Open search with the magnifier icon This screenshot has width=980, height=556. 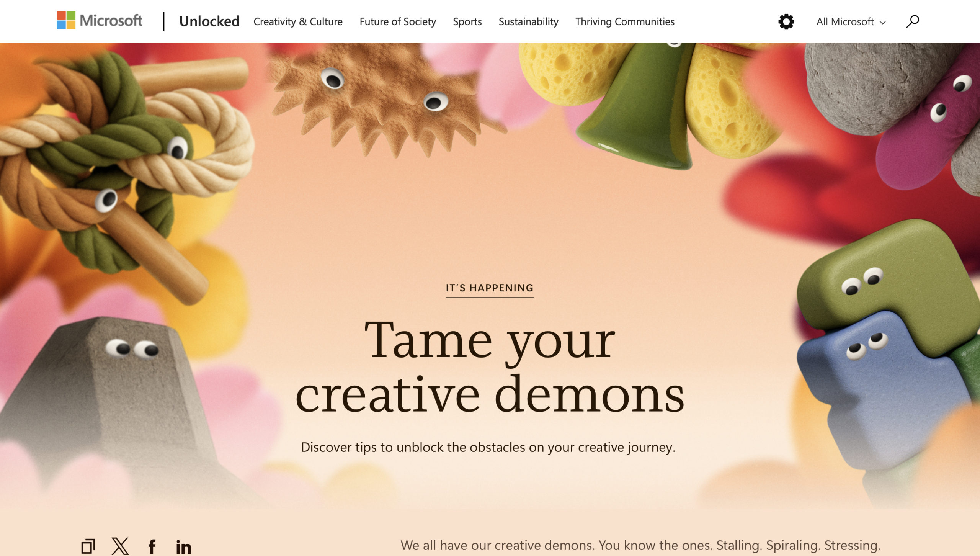pos(913,21)
